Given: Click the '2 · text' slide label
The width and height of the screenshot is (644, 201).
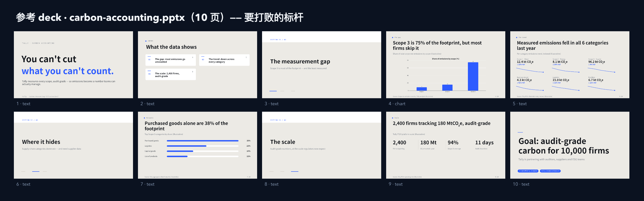Looking at the screenshot, I should pyautogui.click(x=147, y=104).
